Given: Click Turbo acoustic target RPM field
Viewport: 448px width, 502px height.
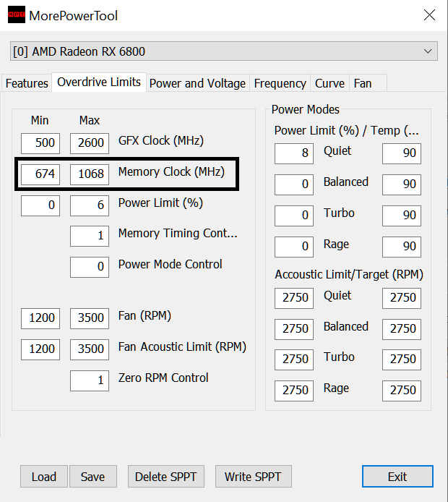Looking at the screenshot, I should coord(402,360).
